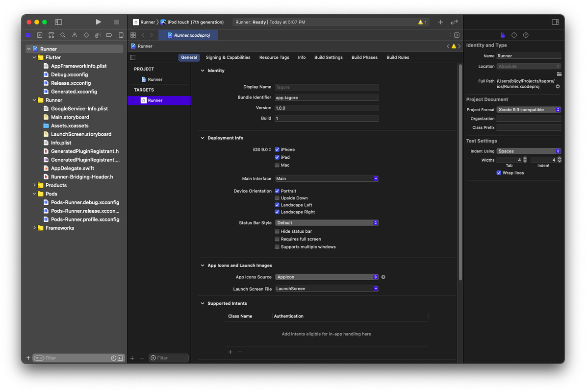Toggle Landscape Right orientation

coord(277,212)
